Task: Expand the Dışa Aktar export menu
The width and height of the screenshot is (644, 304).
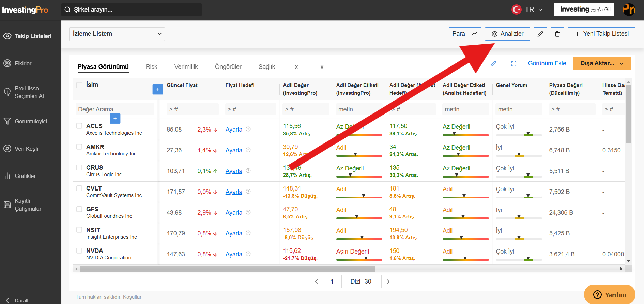Action: (602, 63)
